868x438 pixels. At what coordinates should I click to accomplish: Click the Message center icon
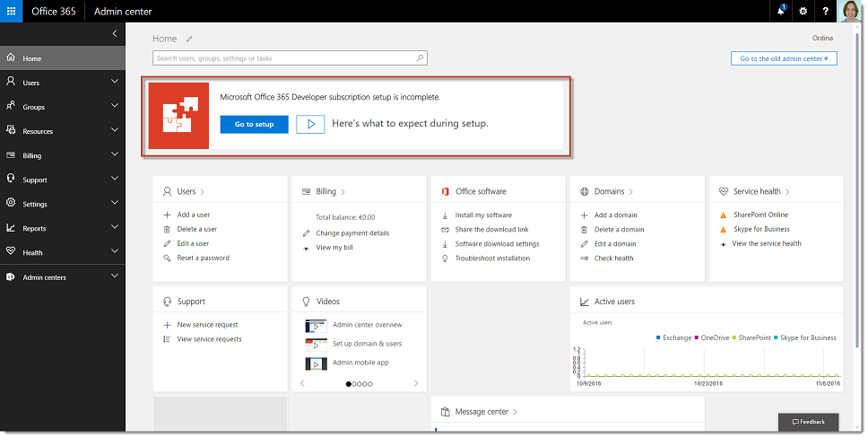coord(445,411)
